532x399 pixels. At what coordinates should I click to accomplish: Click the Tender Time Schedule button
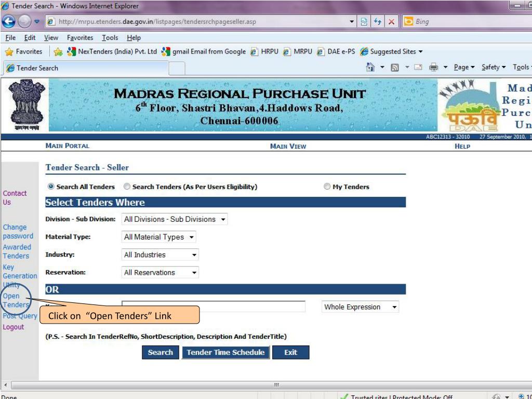(225, 352)
